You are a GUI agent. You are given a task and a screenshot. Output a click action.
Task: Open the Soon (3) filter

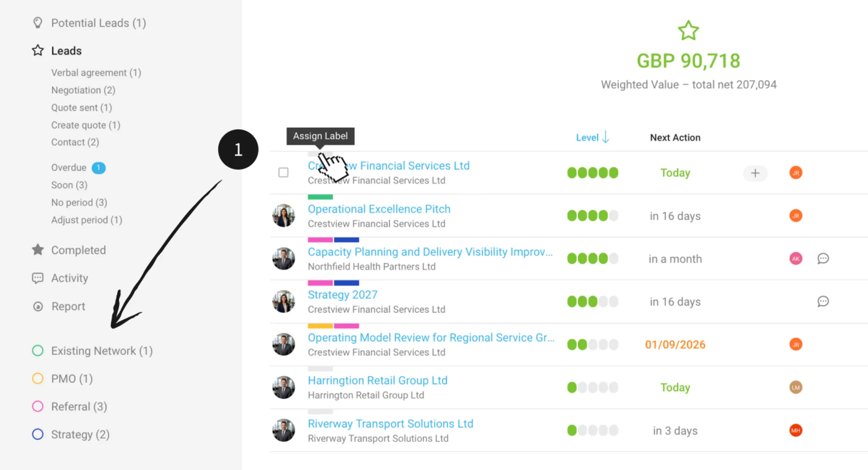tap(69, 185)
